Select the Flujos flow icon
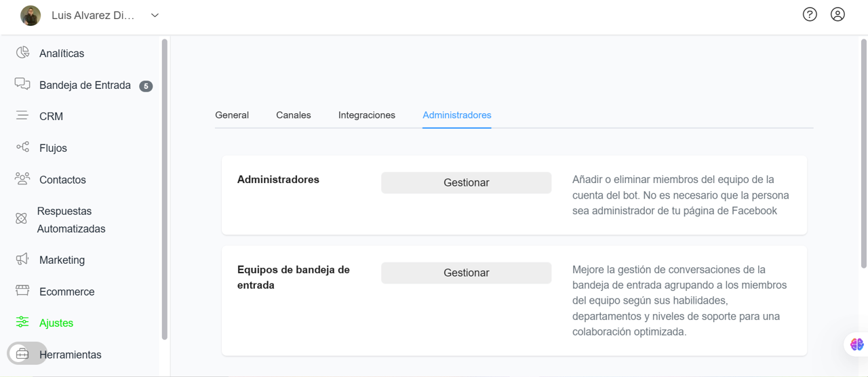The image size is (868, 377). pos(22,147)
